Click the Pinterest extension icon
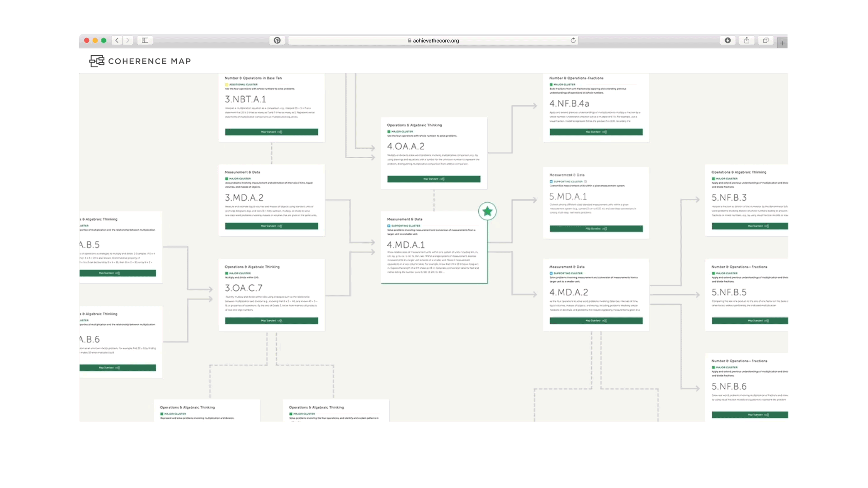The image size is (868, 488). pyautogui.click(x=277, y=40)
